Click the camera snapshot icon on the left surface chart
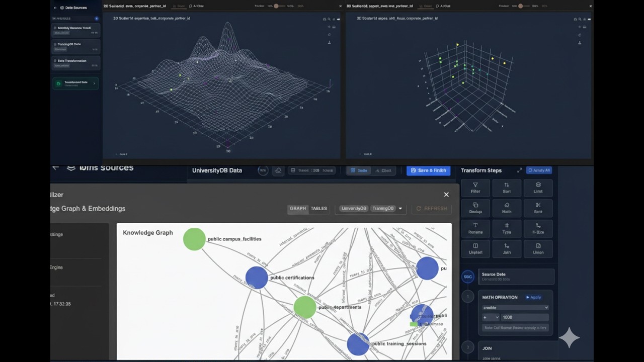The width and height of the screenshot is (644, 362). click(x=325, y=19)
